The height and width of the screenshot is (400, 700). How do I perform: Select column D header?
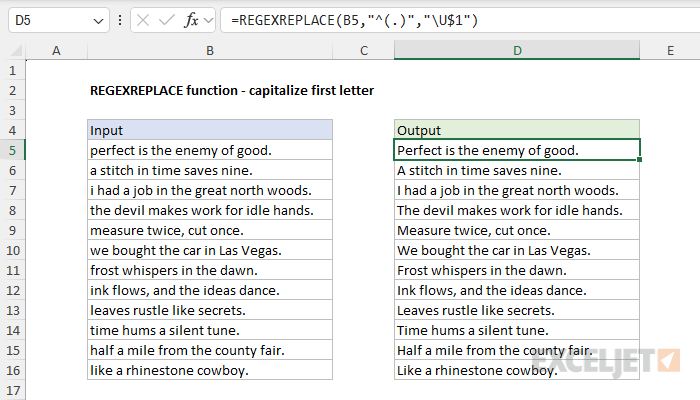point(517,50)
